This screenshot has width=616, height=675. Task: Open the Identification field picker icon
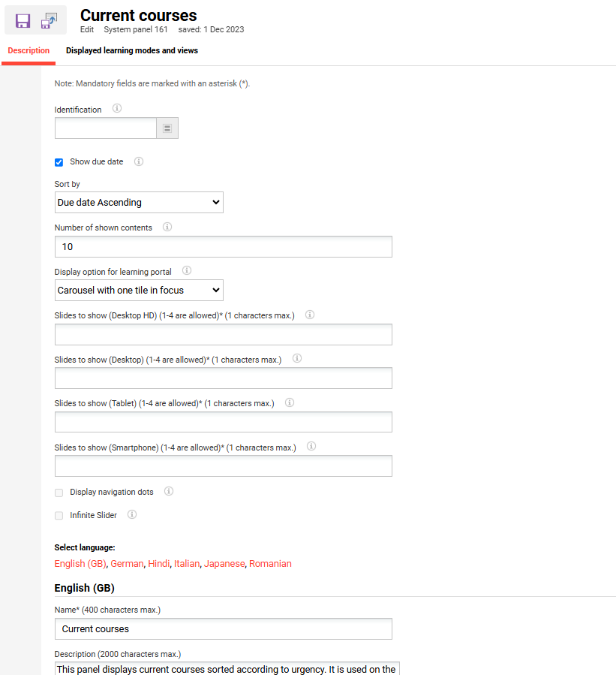tap(167, 128)
